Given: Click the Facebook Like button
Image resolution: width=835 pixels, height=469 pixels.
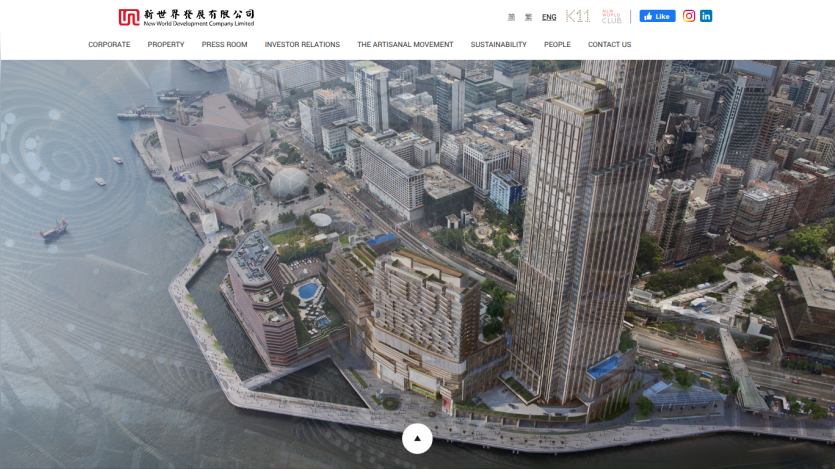Looking at the screenshot, I should tap(657, 17).
